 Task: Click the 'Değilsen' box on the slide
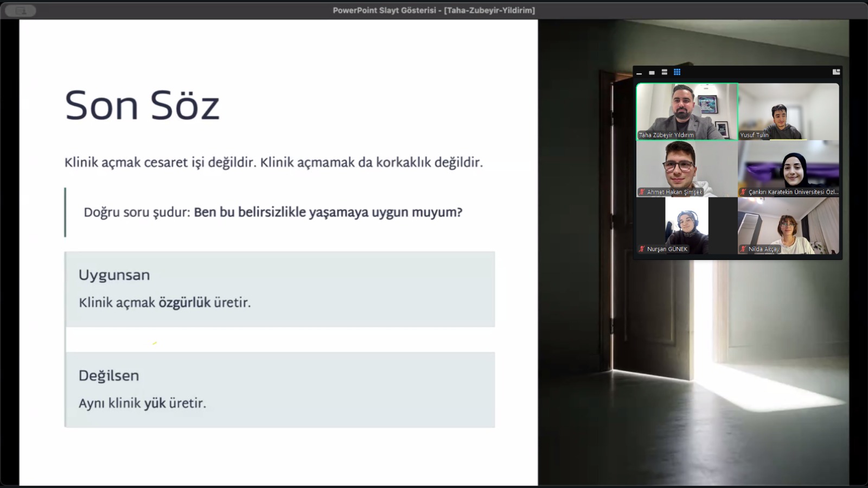(280, 390)
